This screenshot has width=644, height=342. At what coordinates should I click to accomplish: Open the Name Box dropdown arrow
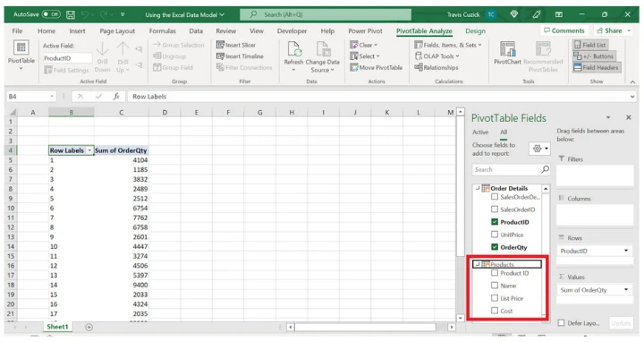52,97
